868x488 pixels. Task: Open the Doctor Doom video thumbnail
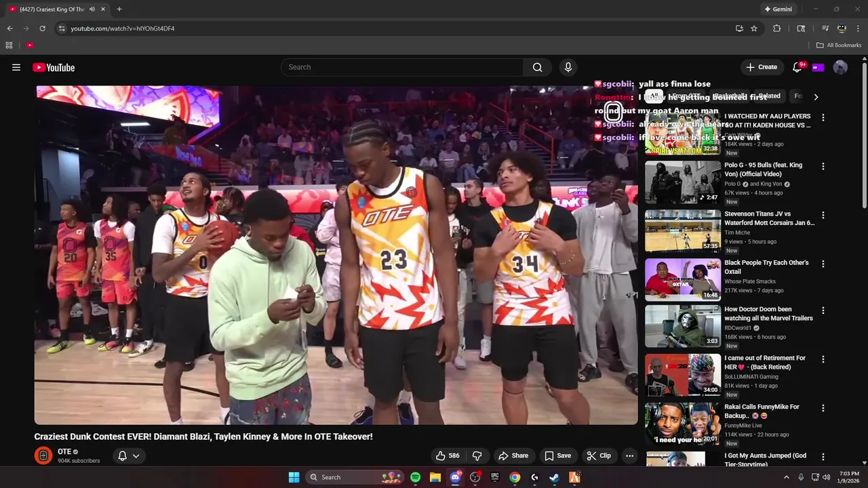click(683, 326)
